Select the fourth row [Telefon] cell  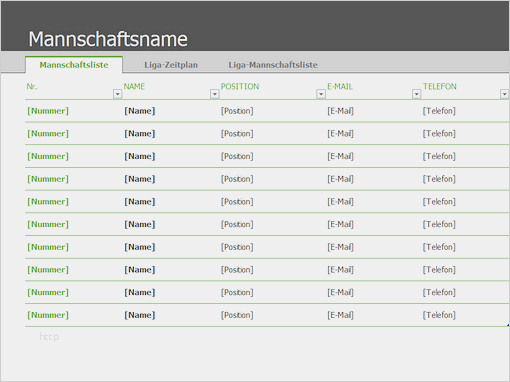[439, 179]
